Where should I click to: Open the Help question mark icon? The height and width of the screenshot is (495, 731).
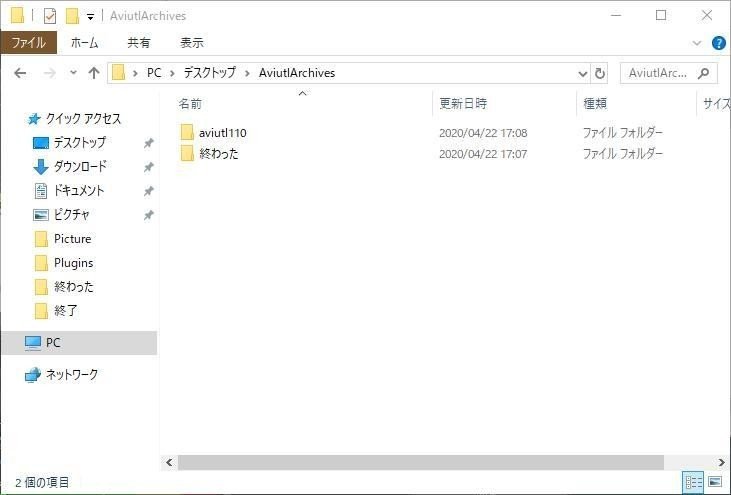(718, 43)
